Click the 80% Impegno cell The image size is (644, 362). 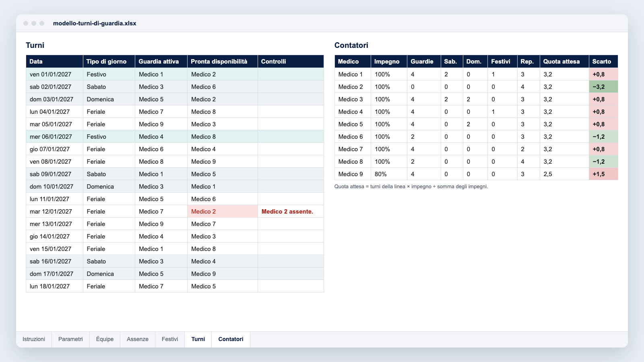[x=389, y=174]
